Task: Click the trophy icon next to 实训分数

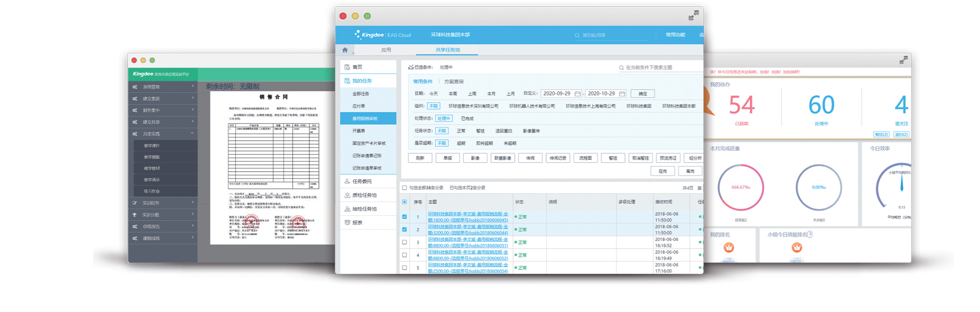Action: 135,215
